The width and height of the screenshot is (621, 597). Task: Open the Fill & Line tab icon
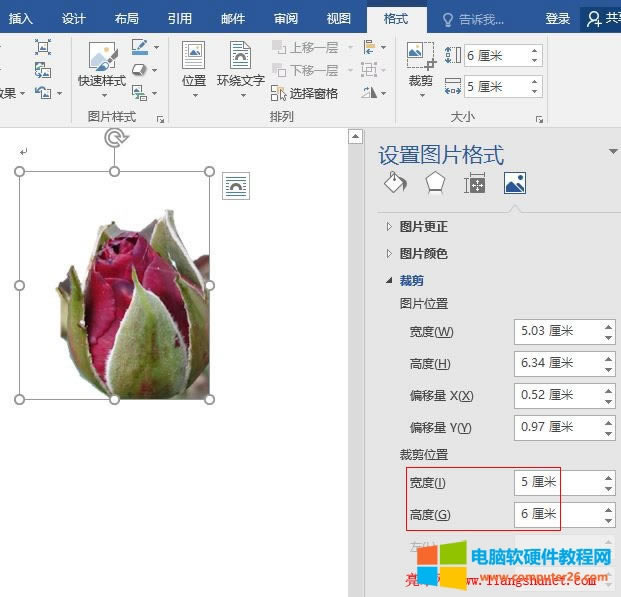click(x=395, y=183)
